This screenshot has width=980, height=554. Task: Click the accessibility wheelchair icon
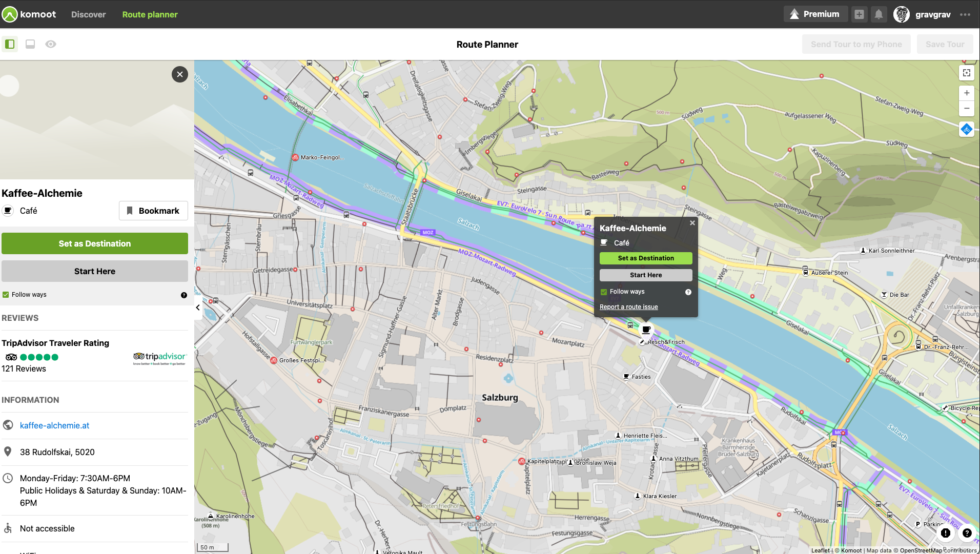(x=8, y=528)
